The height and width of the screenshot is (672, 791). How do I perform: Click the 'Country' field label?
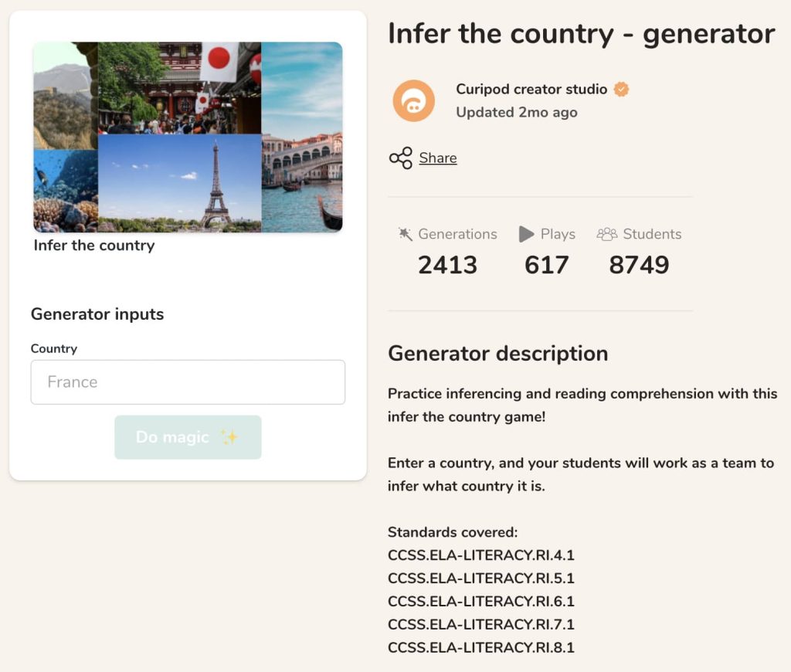54,348
